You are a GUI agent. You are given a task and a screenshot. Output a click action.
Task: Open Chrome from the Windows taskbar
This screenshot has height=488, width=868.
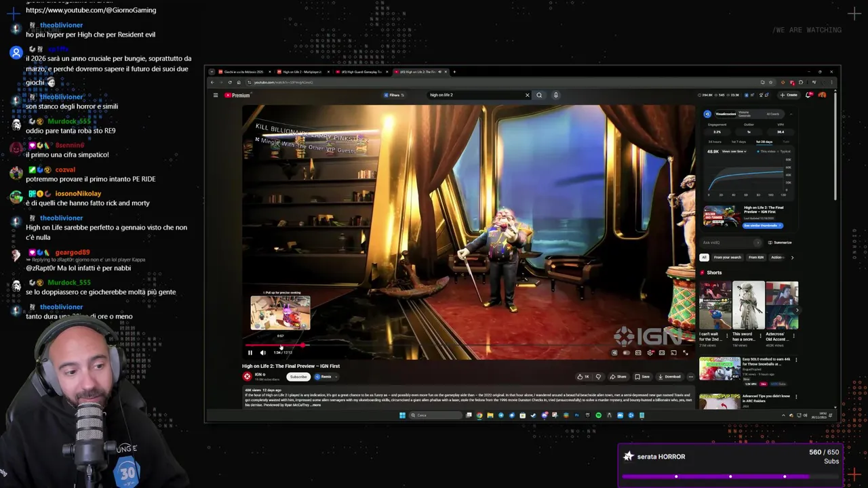click(x=479, y=415)
